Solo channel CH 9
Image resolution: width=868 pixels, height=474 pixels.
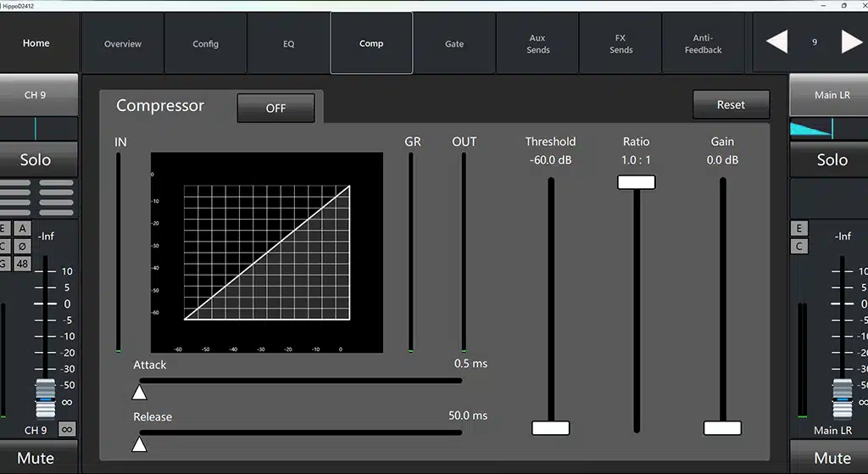(36, 159)
